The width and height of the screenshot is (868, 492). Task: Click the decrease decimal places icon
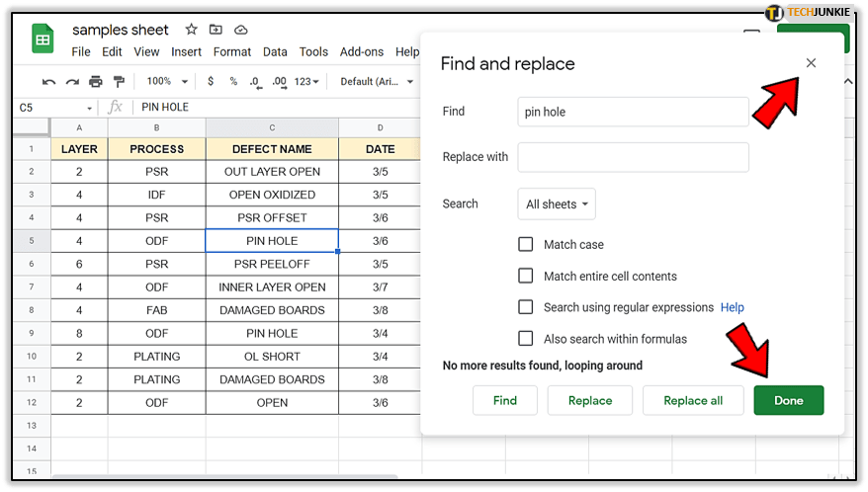[x=255, y=81]
